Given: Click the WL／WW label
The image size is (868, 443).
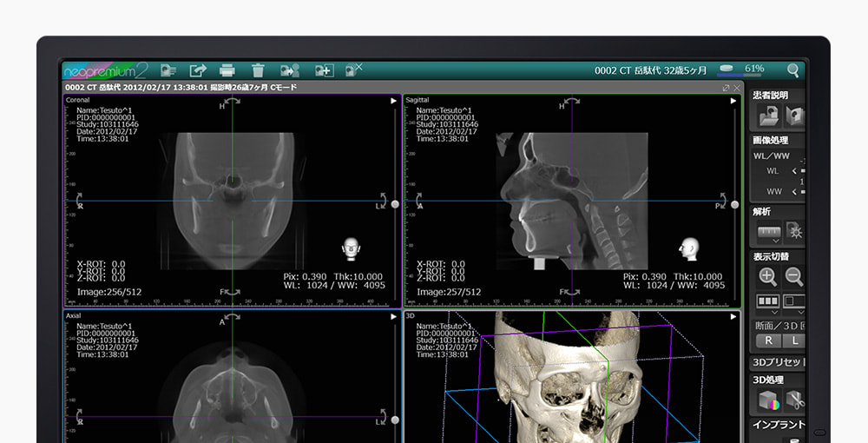Looking at the screenshot, I should [x=771, y=156].
